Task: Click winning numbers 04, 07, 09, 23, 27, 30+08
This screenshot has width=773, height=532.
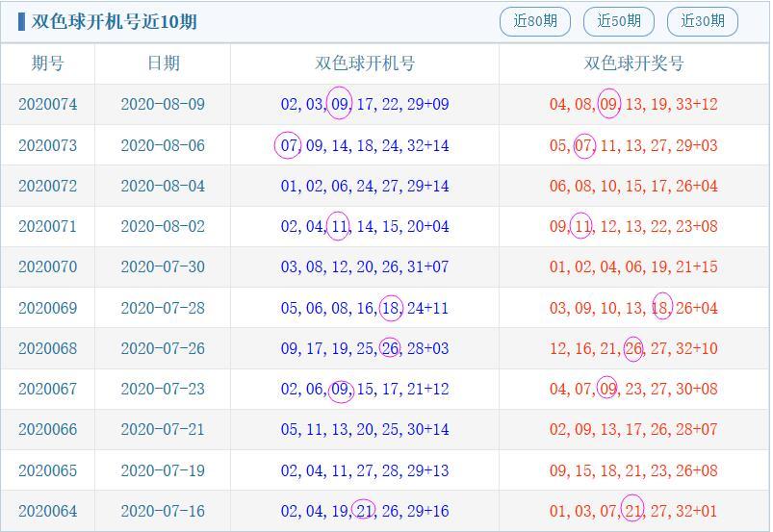Action: pos(633,390)
